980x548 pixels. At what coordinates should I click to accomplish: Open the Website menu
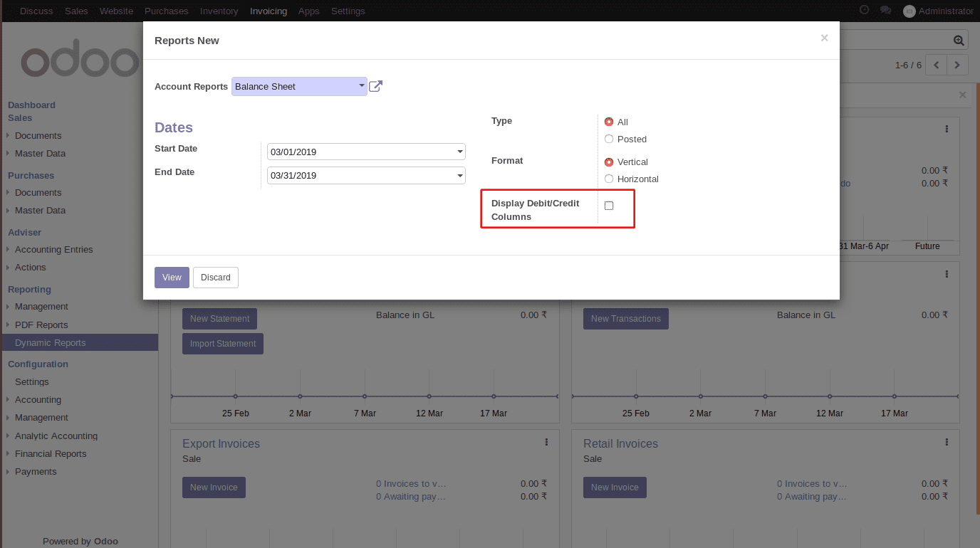click(116, 11)
